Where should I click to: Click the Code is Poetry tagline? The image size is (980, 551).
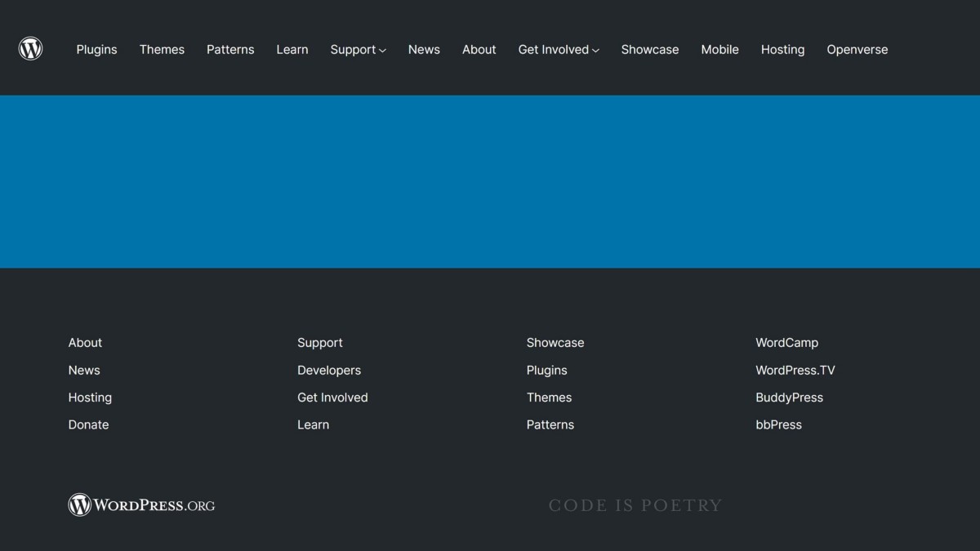635,505
